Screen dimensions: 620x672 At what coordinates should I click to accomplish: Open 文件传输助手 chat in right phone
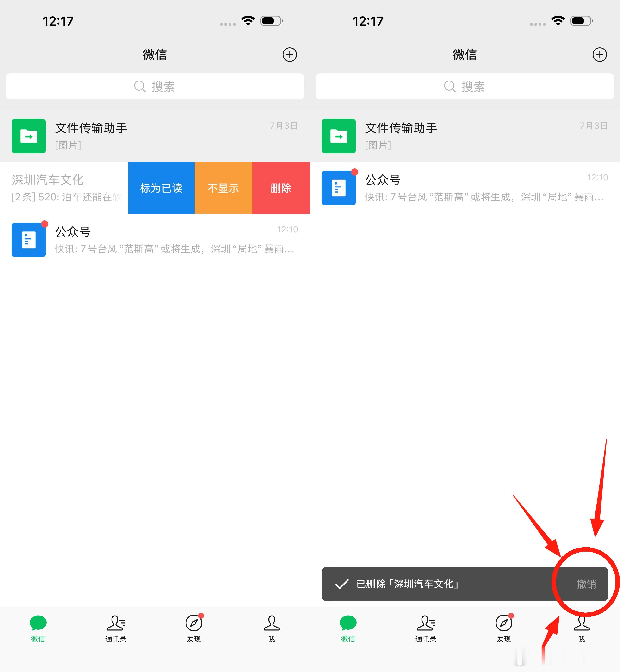(x=465, y=136)
